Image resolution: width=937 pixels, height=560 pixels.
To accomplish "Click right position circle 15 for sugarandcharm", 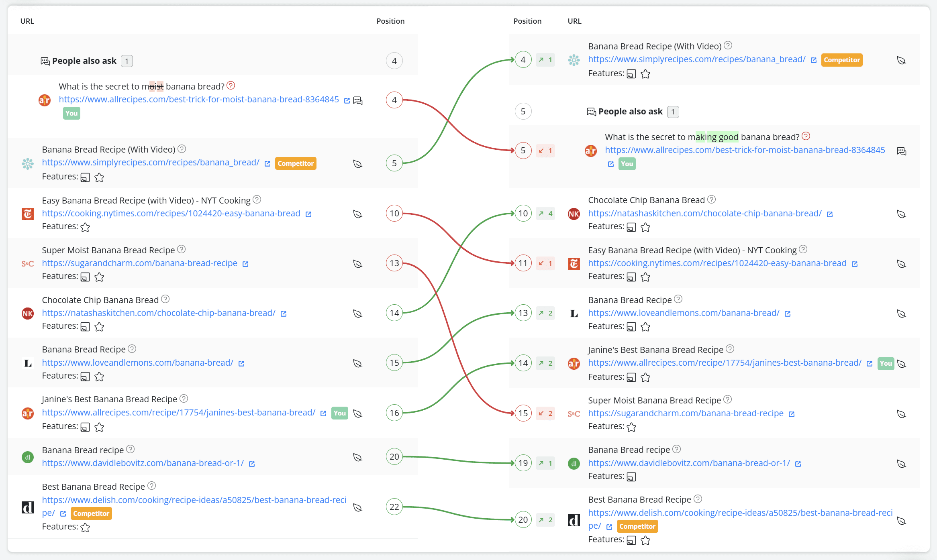I will (523, 413).
